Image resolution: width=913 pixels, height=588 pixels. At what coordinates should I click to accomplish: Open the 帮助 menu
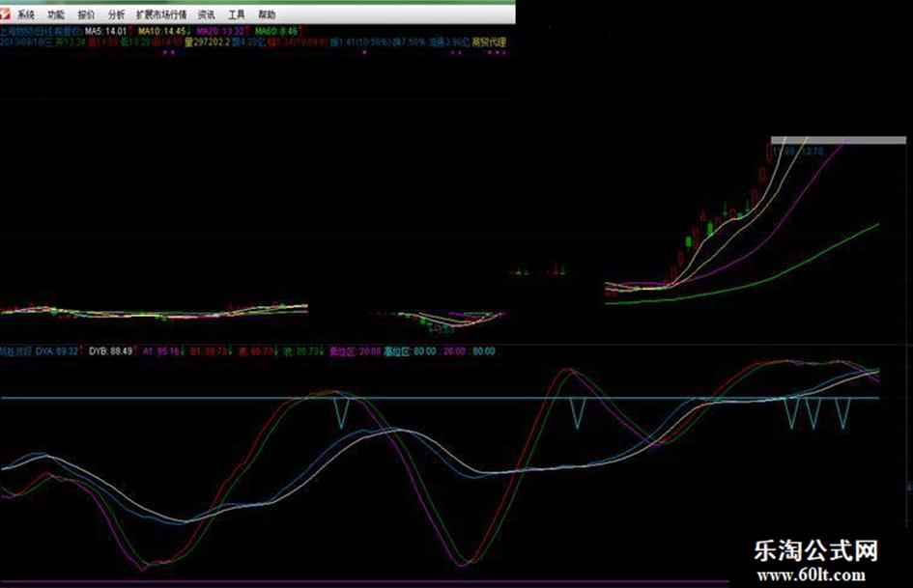coord(267,14)
